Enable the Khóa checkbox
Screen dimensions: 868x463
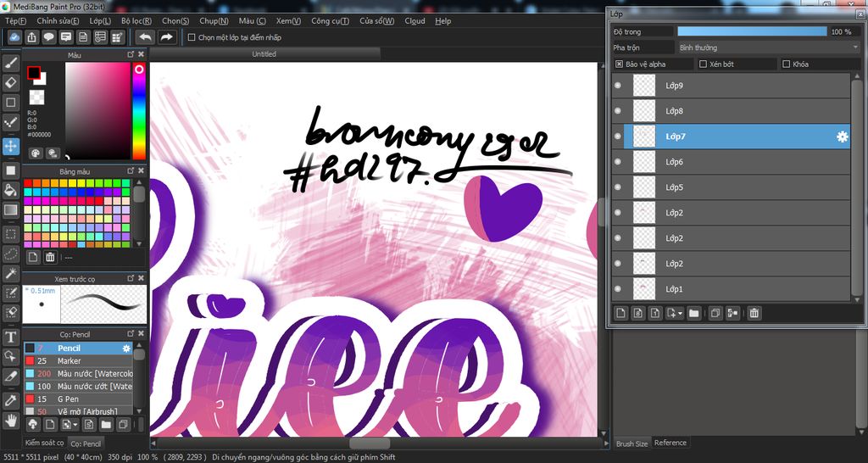click(786, 64)
